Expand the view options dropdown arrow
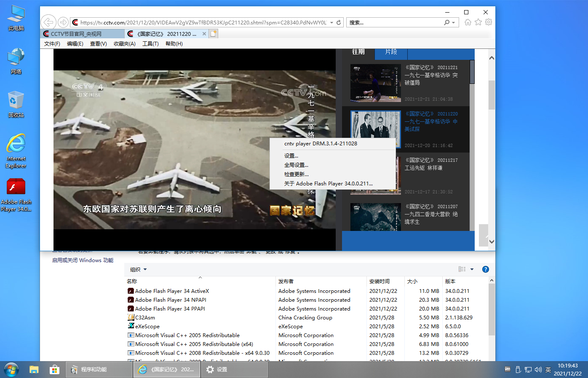588x378 pixels. pyautogui.click(x=472, y=269)
